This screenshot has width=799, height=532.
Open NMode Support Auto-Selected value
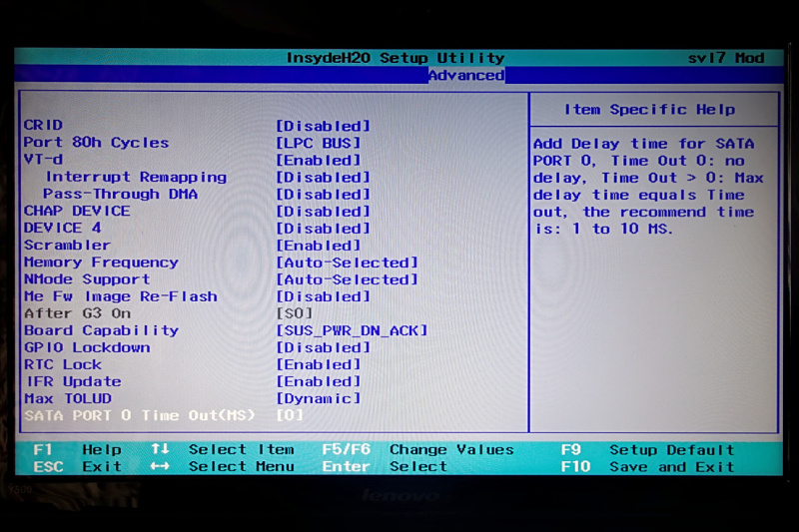click(x=347, y=279)
